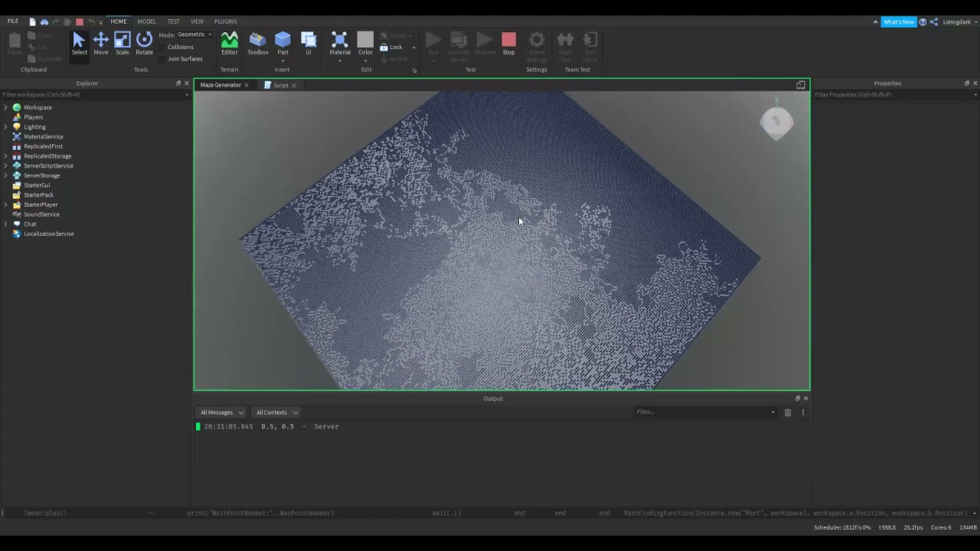
Task: Switch to the PLUGINS ribbon tab
Action: click(225, 21)
